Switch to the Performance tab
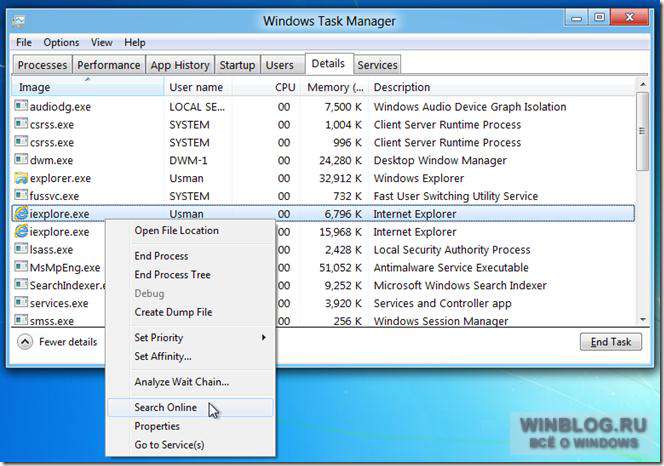This screenshot has height=466, width=664. [109, 65]
